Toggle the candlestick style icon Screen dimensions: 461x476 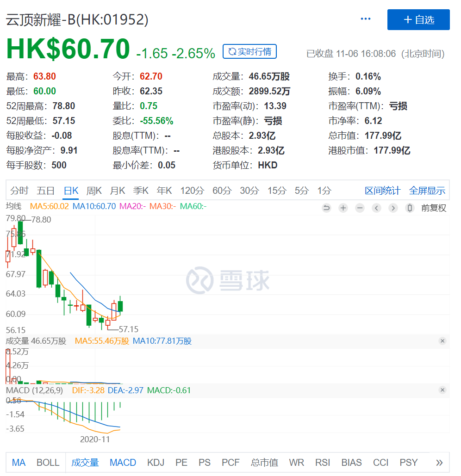(x=410, y=208)
